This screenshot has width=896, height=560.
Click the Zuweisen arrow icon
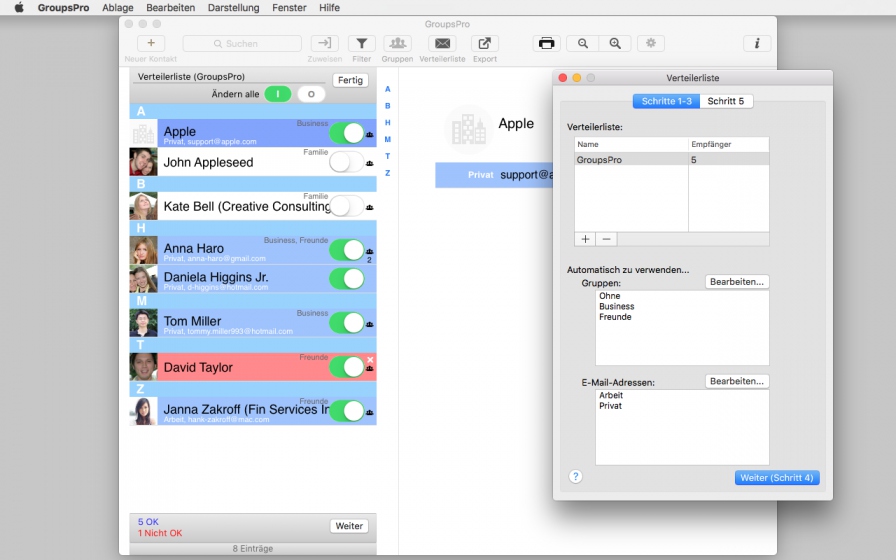click(x=325, y=43)
